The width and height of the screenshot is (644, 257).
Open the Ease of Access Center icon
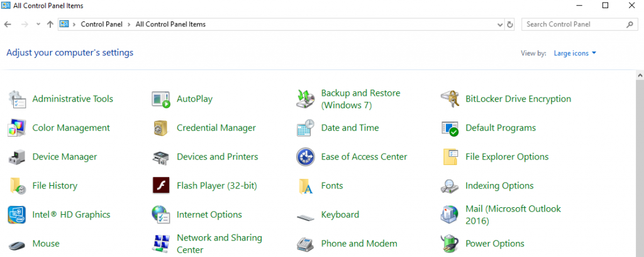305,157
